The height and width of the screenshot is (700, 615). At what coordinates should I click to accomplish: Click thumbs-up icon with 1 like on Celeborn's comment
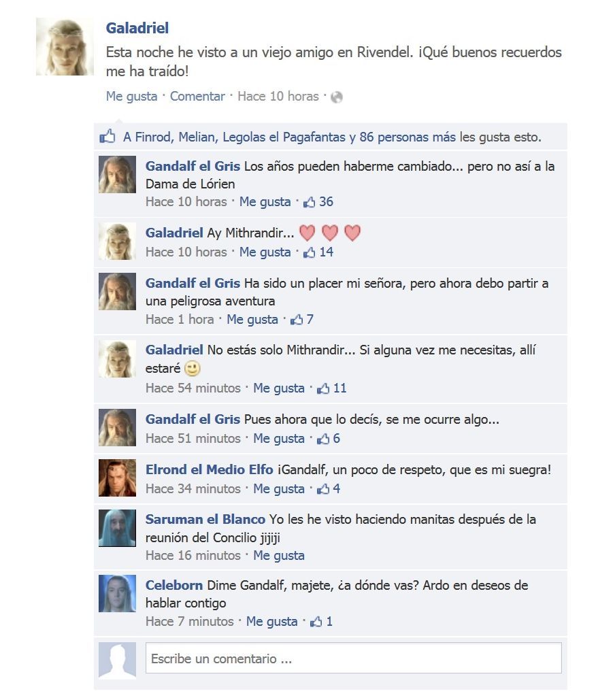316,622
